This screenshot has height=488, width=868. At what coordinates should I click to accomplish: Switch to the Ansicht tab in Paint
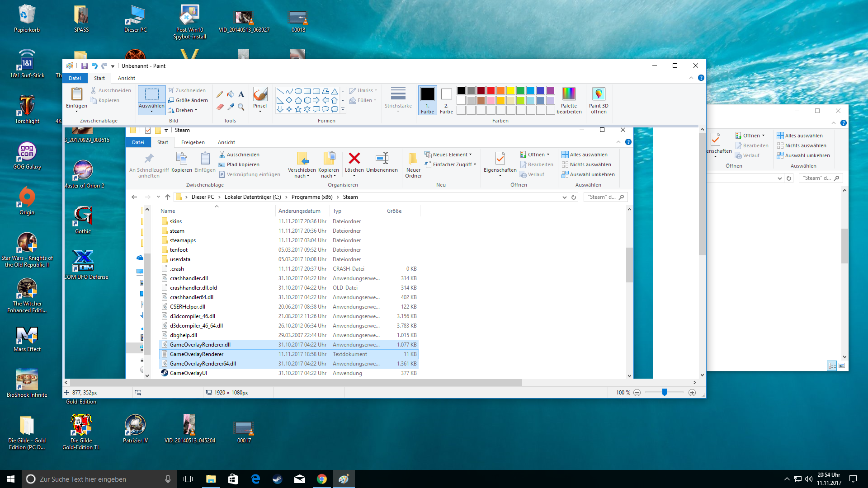[126, 78]
